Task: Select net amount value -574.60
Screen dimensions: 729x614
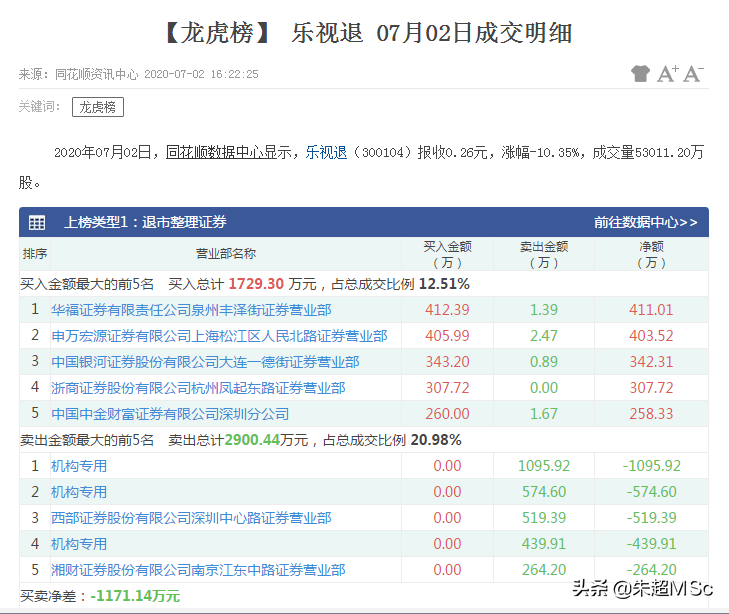Action: pyautogui.click(x=651, y=492)
